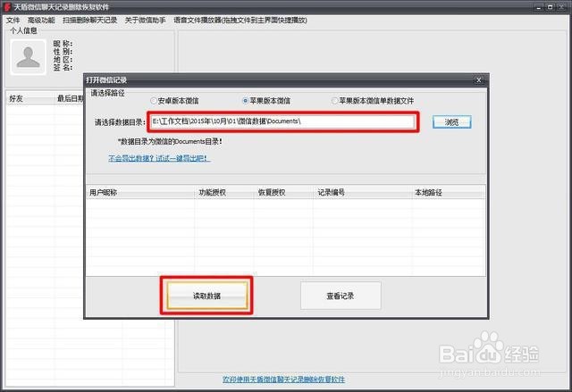The width and height of the screenshot is (572, 392).
Task: Open the 高级功能 menu
Action: 41,20
